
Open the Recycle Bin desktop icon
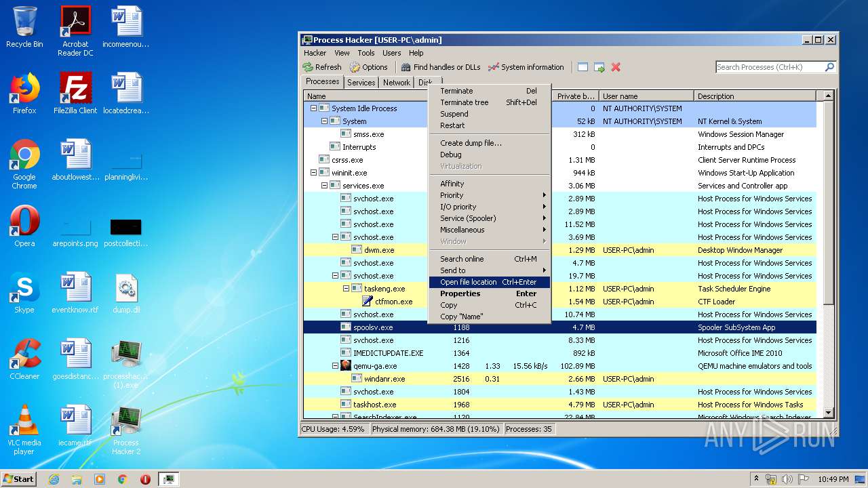coord(24,27)
